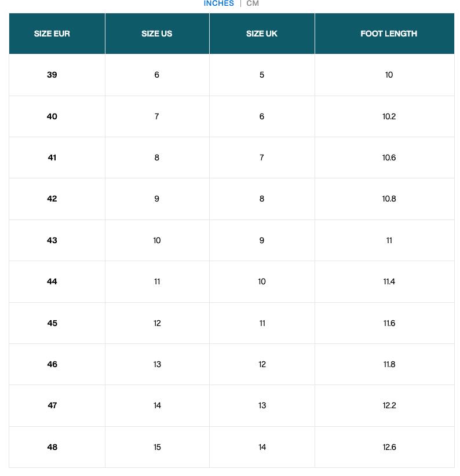This screenshot has height=476, width=460.
Task: Click EUR size 45 row label
Action: tap(52, 323)
